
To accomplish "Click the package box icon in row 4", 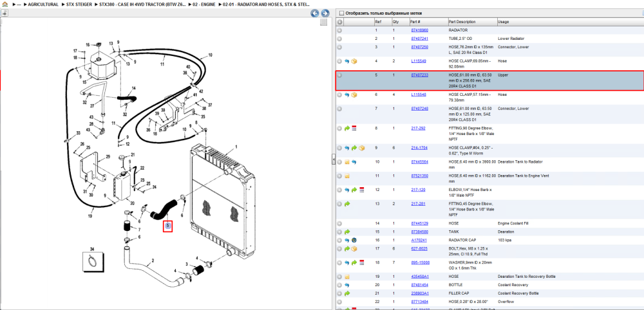I will tap(354, 61).
